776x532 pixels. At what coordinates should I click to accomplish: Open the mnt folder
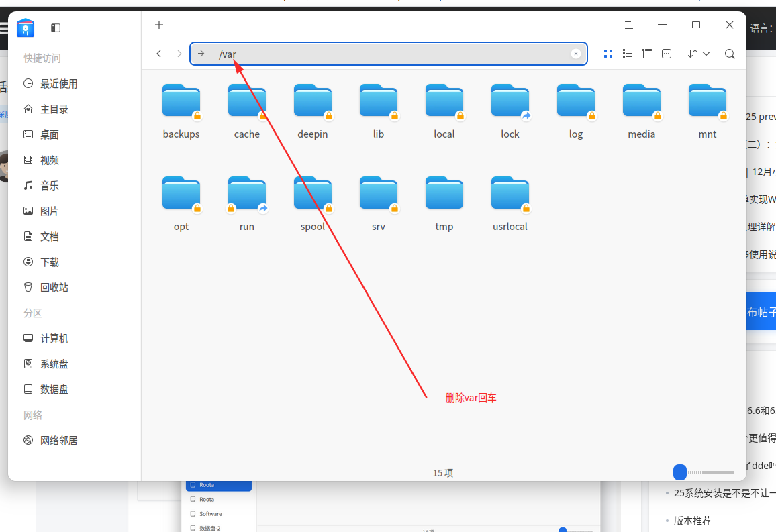coord(708,112)
